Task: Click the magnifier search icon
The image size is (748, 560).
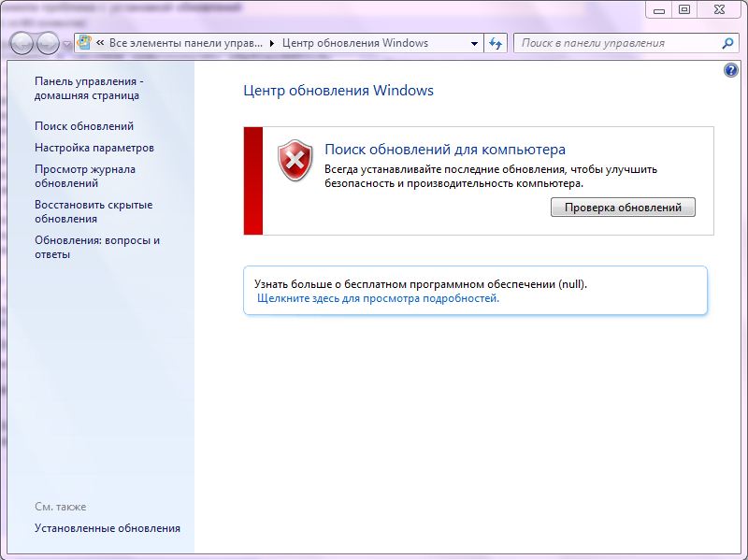Action: [x=727, y=43]
